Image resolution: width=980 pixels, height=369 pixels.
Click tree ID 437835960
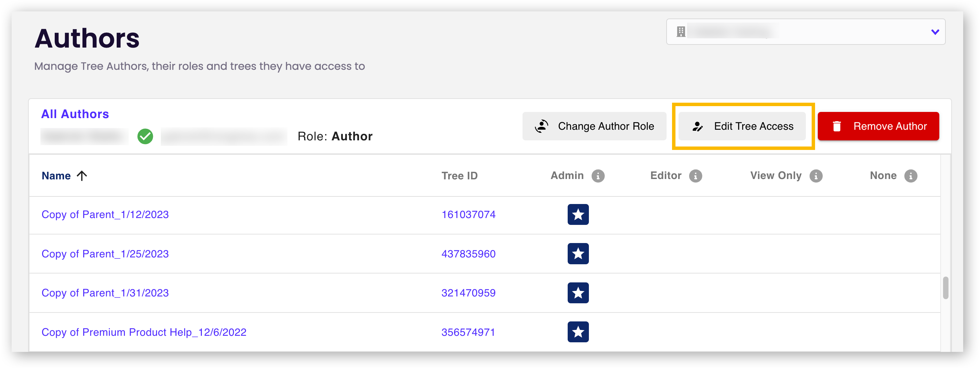468,254
